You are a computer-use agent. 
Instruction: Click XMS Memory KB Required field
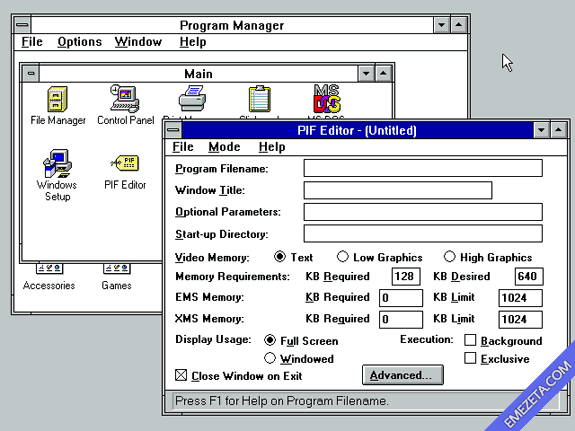click(x=401, y=319)
